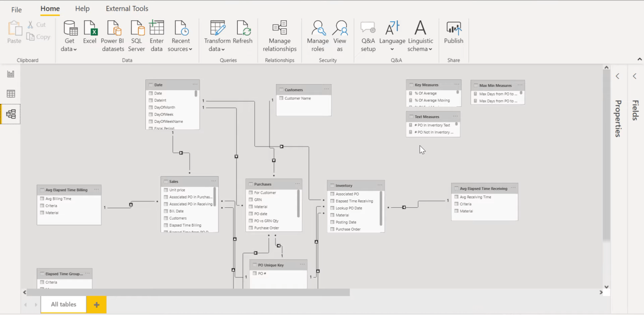Open the Get data menu

(70, 36)
